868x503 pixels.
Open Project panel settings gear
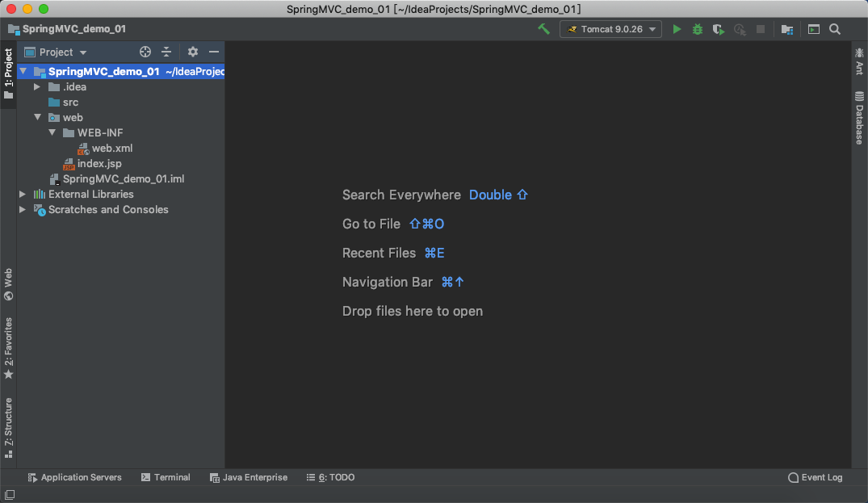(193, 52)
